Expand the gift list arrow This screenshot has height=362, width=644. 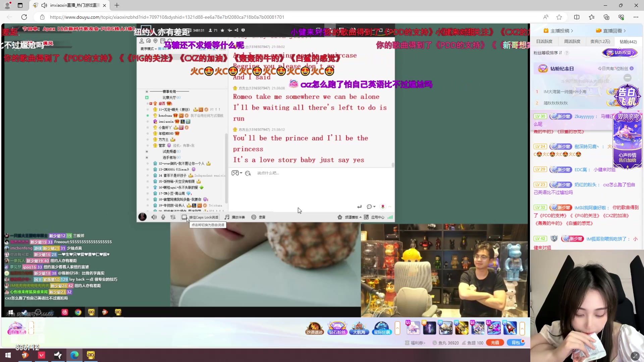pyautogui.click(x=522, y=328)
